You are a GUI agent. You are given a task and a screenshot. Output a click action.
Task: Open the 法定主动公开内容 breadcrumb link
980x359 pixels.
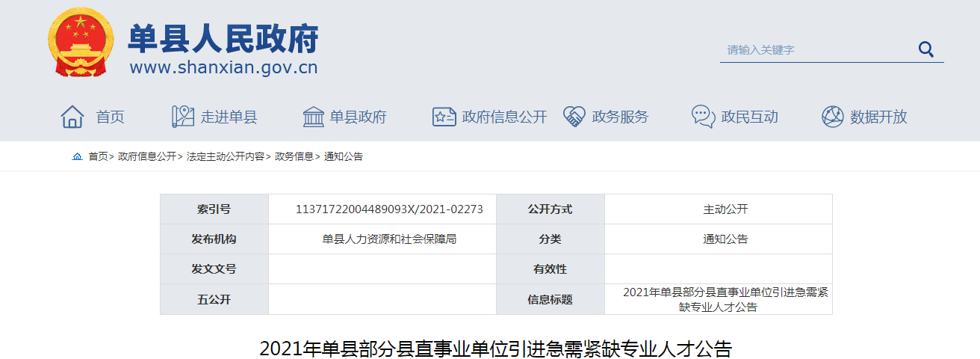point(226,157)
